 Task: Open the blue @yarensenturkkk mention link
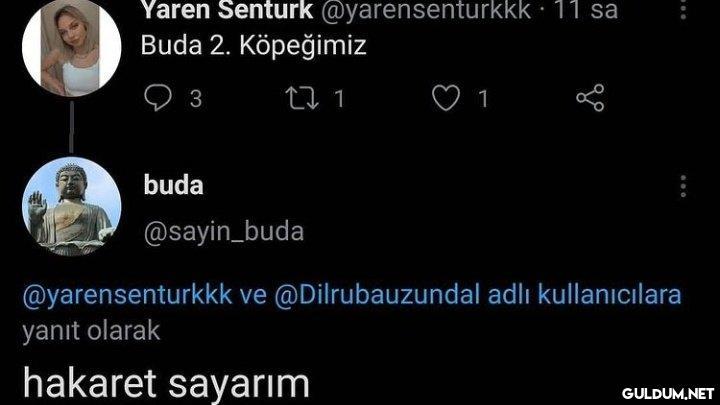[x=127, y=294]
